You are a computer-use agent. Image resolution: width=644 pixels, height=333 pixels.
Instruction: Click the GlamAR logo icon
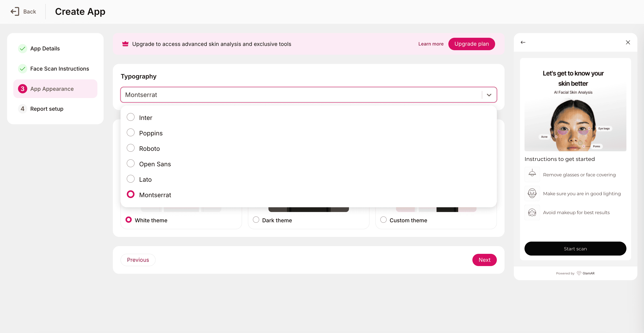point(579,273)
